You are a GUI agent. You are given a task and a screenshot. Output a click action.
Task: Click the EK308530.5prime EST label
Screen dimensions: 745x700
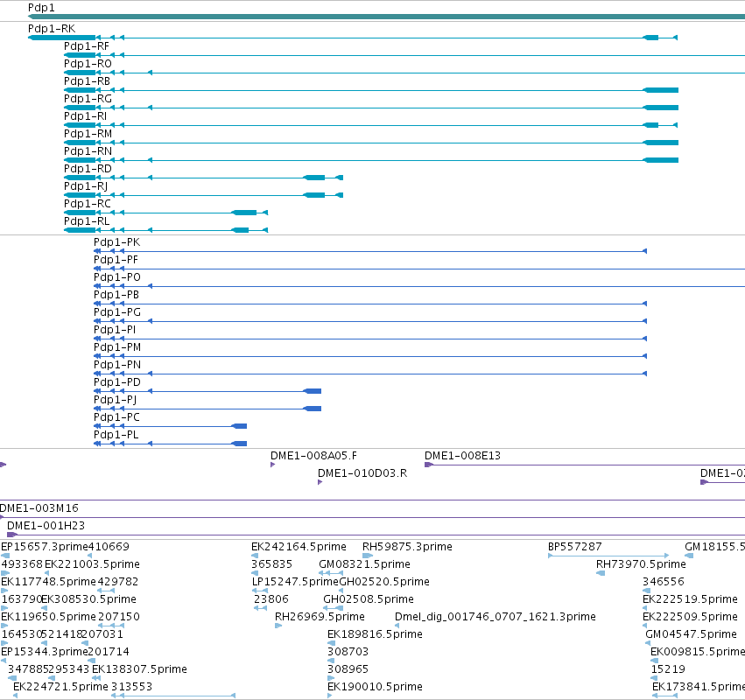88,599
